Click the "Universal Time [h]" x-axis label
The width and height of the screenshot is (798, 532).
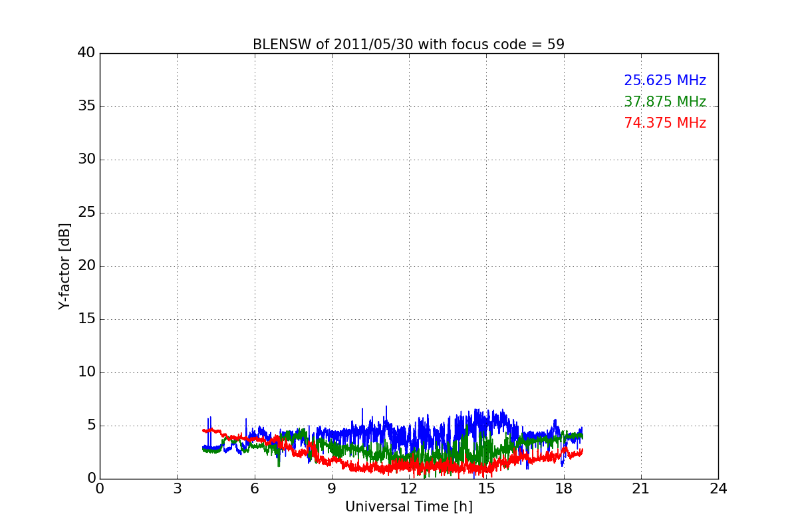(409, 507)
